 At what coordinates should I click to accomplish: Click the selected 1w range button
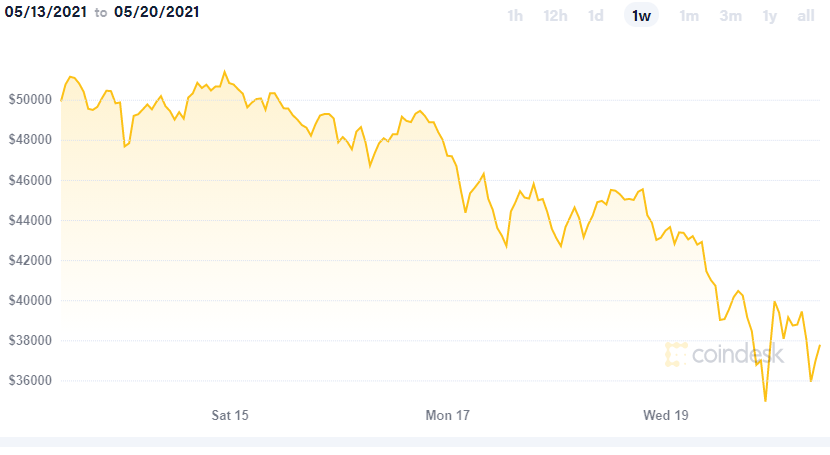[x=641, y=15]
